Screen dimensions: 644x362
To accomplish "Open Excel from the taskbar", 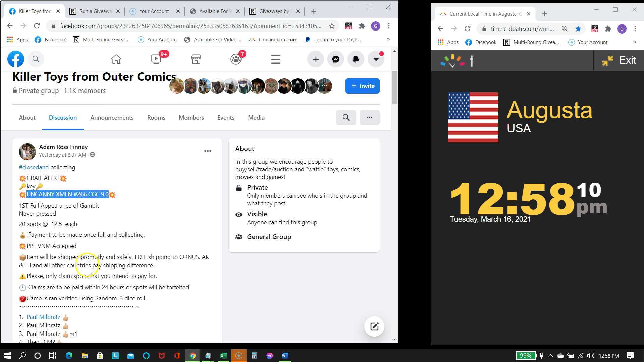I will [x=223, y=356].
